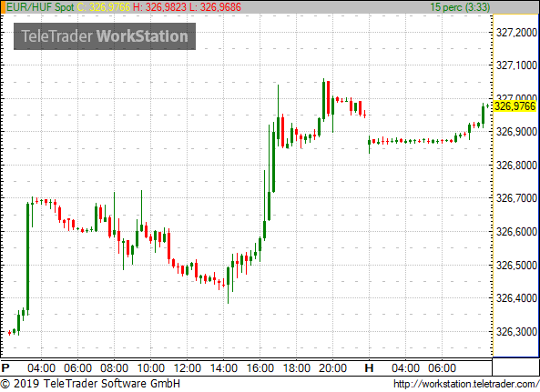Click the highest candle near 20:00

(323, 100)
